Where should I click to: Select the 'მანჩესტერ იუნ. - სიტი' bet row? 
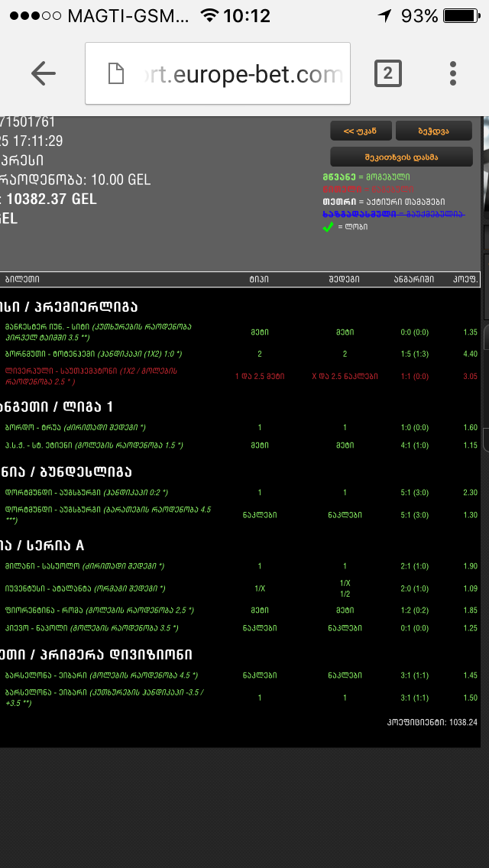point(241,332)
